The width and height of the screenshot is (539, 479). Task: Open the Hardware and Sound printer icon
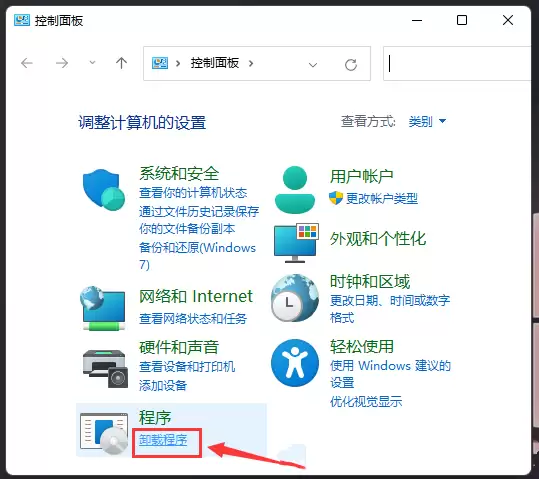pos(105,369)
